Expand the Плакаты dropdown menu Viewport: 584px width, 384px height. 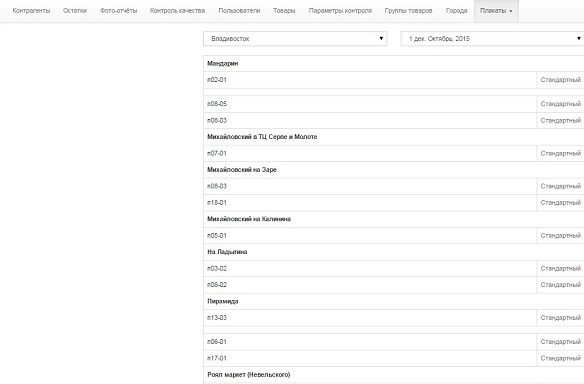point(496,11)
